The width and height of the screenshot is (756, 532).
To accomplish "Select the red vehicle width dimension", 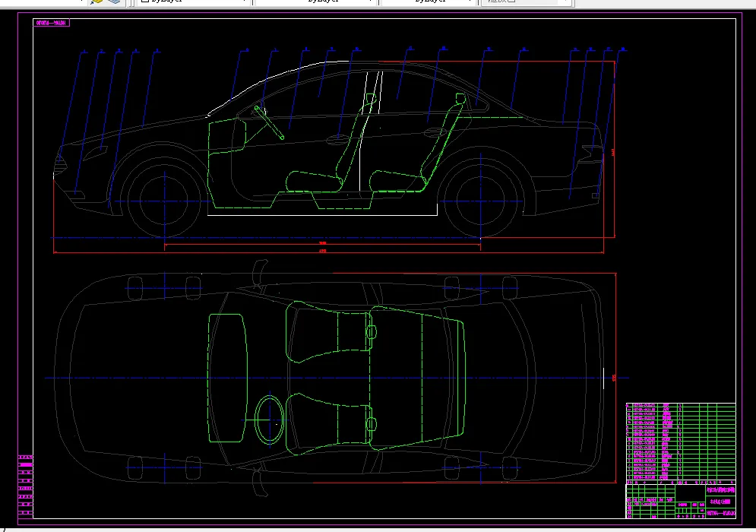I will pyautogui.click(x=615, y=378).
